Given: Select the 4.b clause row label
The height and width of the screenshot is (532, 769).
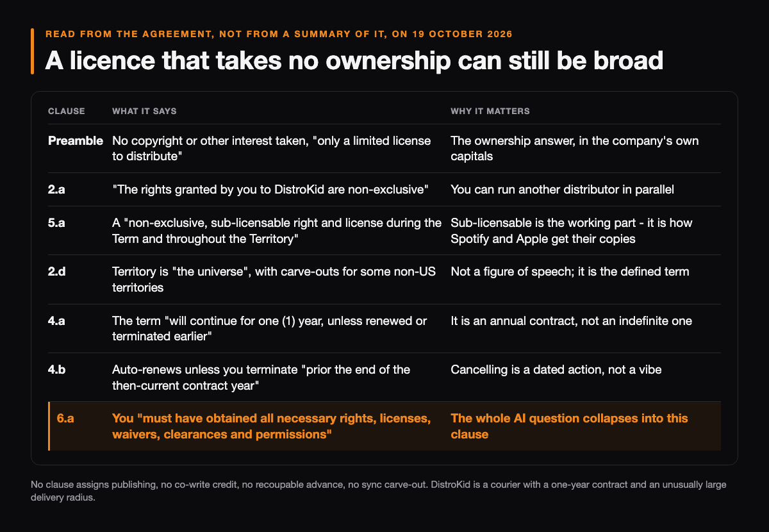Looking at the screenshot, I should click(57, 369).
